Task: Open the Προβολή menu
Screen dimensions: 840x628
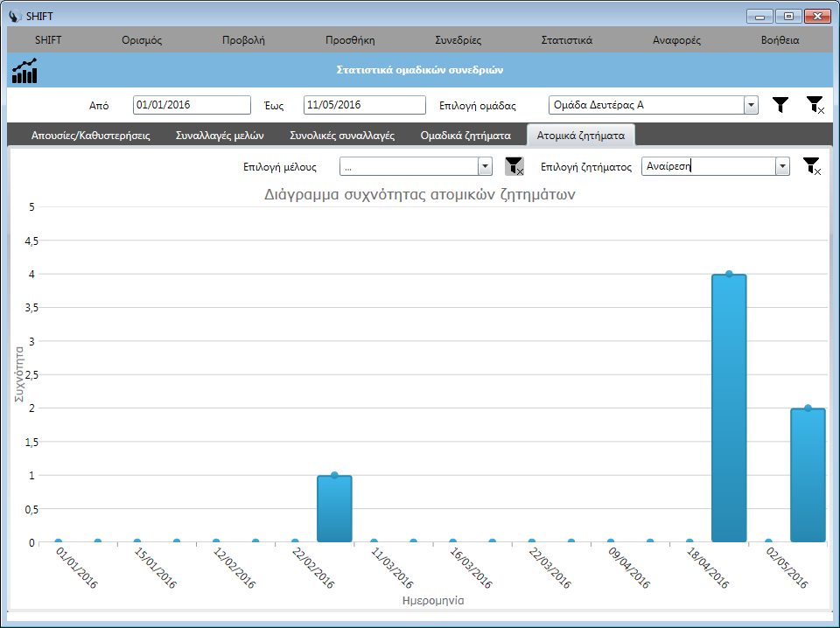Action: click(x=244, y=40)
